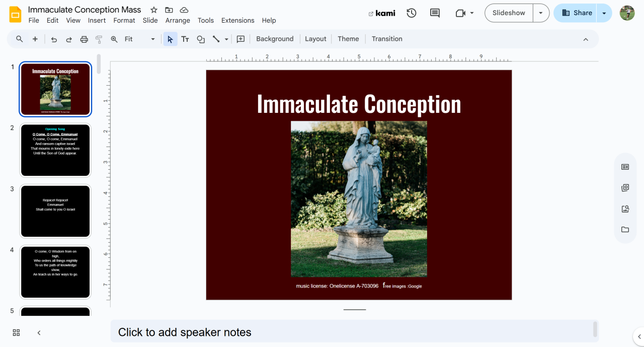Open the search menus magnifier icon
The image size is (644, 347).
20,39
